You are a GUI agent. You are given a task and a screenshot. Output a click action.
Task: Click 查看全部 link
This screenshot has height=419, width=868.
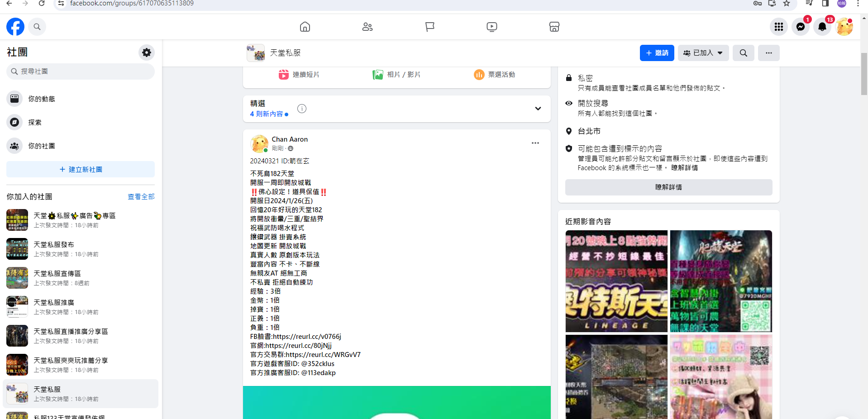(141, 197)
